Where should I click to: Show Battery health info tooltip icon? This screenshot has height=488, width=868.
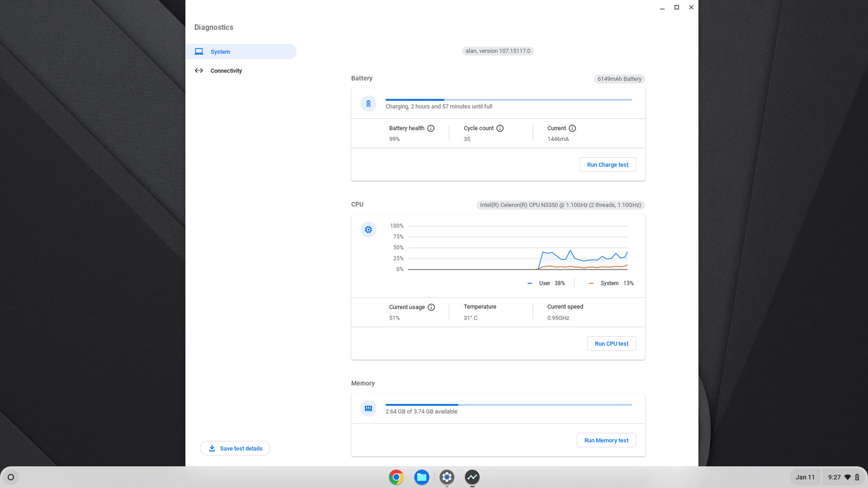tap(431, 129)
